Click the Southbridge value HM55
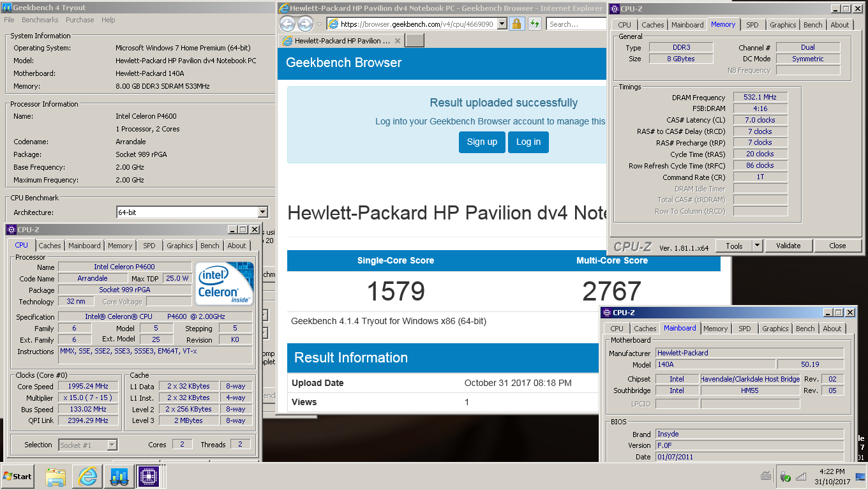The width and height of the screenshot is (868, 490). click(750, 390)
